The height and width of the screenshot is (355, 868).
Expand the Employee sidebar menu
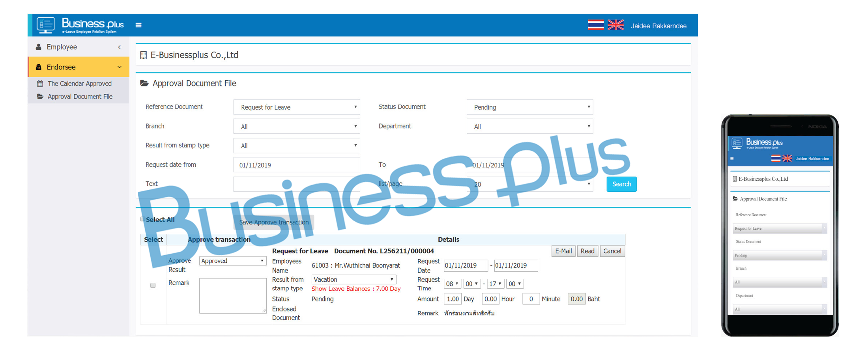78,47
